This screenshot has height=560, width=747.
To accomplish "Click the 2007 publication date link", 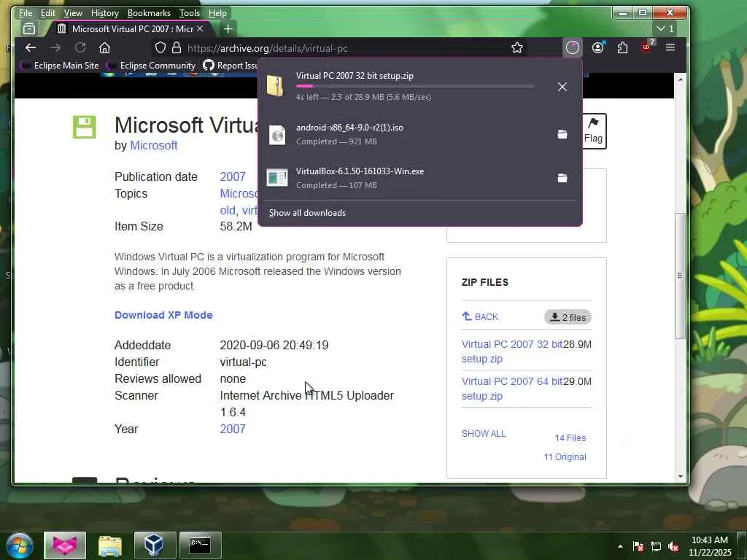I will 233,176.
